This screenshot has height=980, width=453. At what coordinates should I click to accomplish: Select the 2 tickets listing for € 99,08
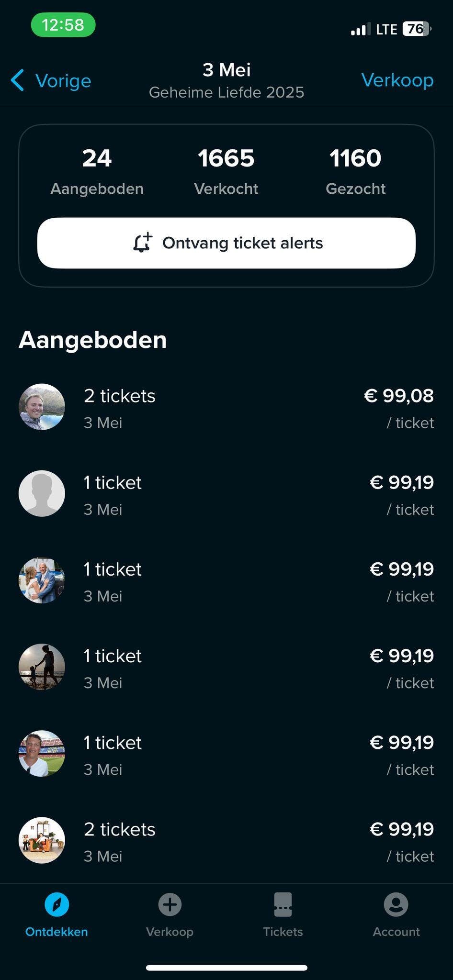pyautogui.click(x=226, y=408)
